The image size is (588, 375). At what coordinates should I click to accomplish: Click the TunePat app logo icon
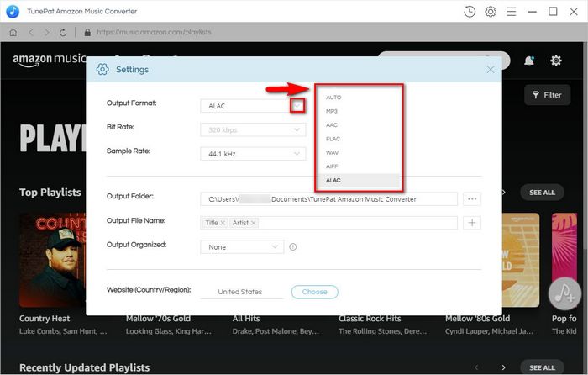coord(13,12)
